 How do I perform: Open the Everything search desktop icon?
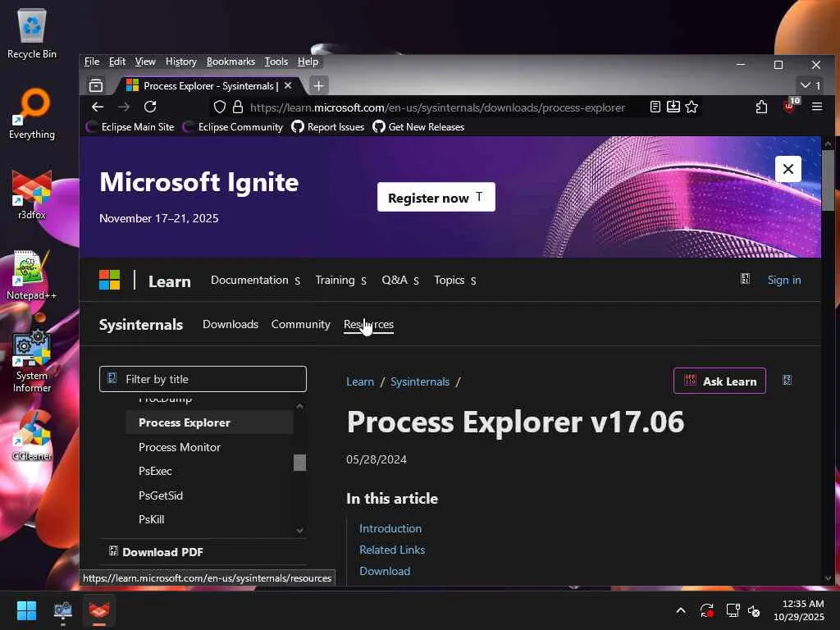point(32,113)
